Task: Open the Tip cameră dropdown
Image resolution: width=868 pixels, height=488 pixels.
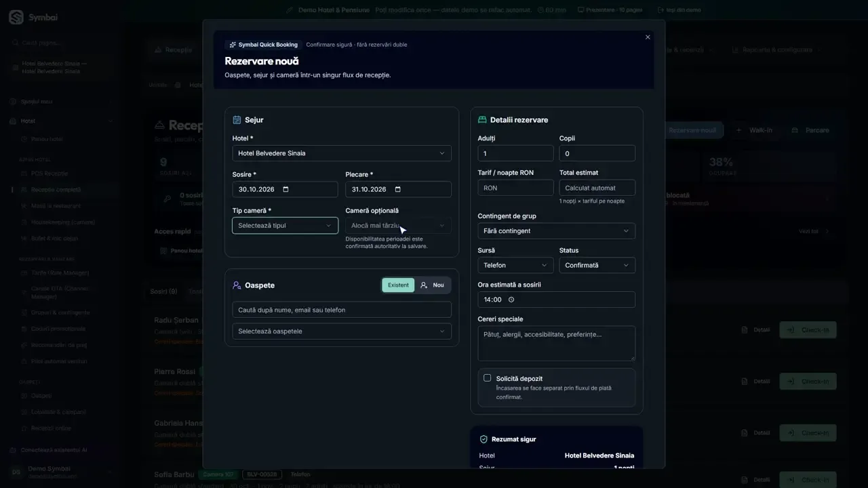Action: tap(285, 226)
